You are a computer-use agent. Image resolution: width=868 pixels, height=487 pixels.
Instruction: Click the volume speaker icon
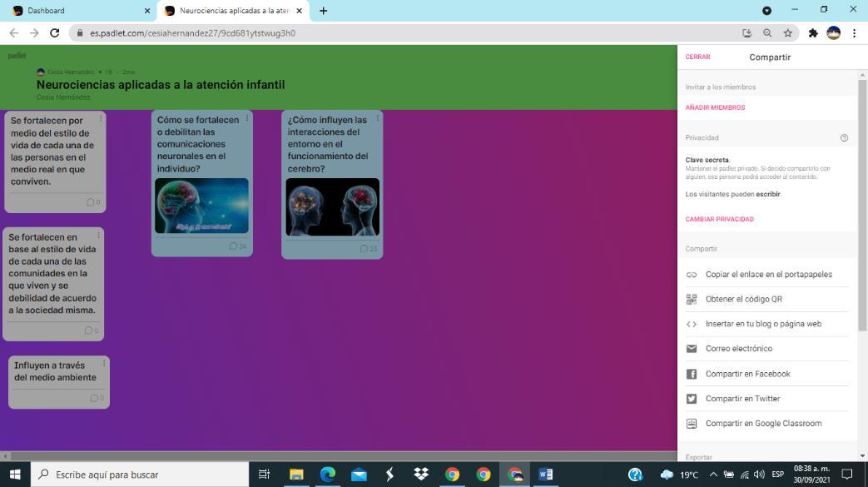click(760, 475)
